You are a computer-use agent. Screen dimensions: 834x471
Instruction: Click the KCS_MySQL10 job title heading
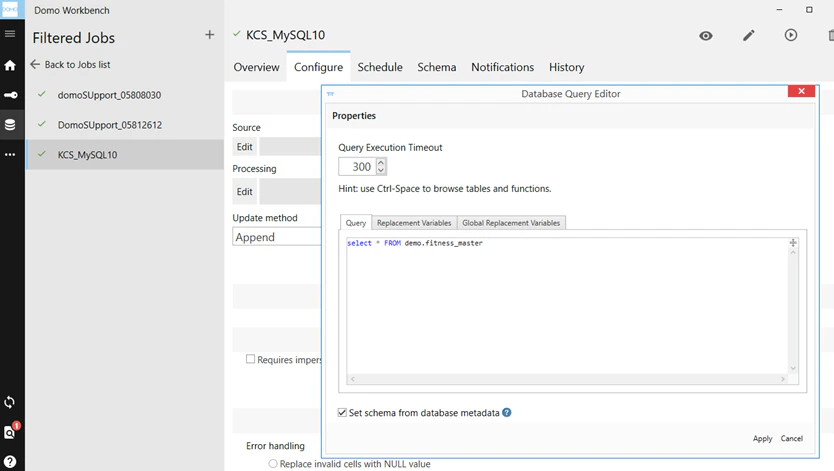[x=285, y=35]
